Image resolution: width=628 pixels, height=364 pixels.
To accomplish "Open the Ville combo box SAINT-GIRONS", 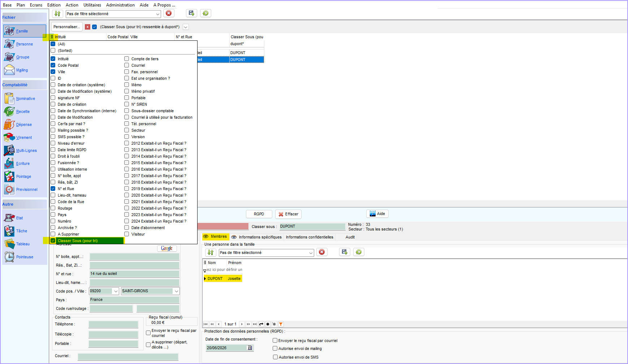I will 176,291.
